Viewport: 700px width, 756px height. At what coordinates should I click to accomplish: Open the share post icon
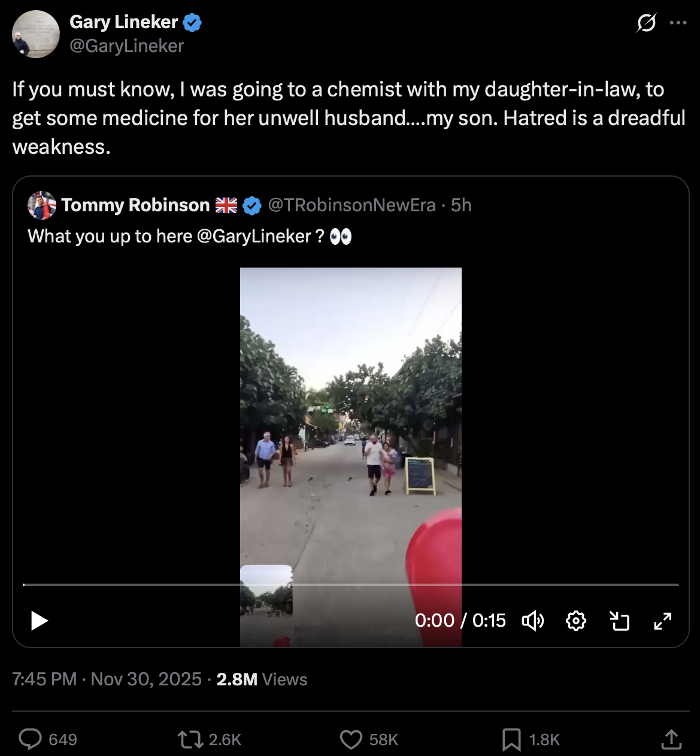[671, 739]
